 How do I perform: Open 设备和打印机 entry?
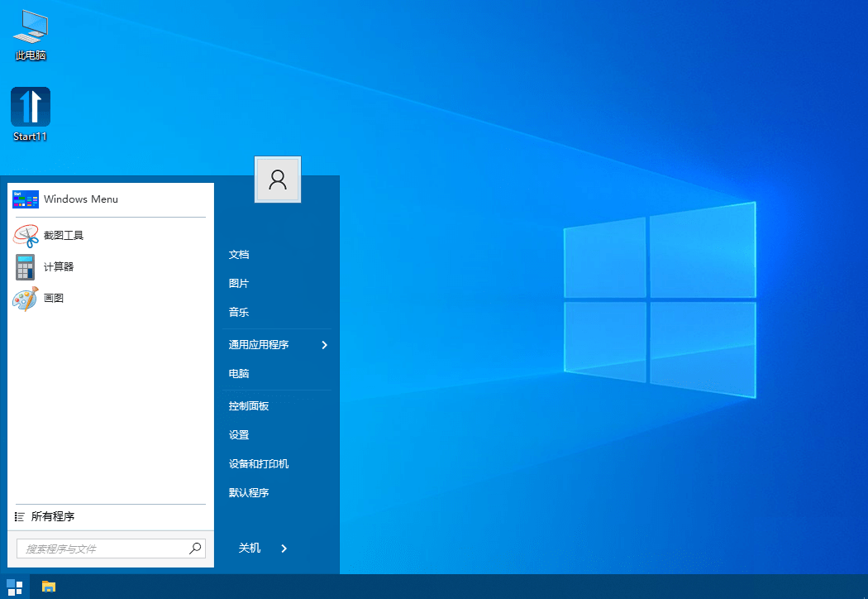pos(259,464)
